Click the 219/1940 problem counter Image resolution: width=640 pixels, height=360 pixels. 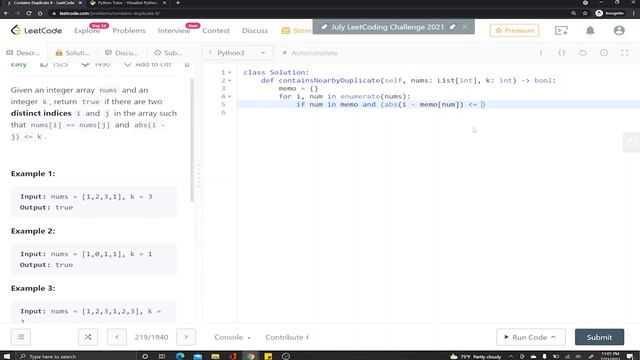[x=151, y=337]
